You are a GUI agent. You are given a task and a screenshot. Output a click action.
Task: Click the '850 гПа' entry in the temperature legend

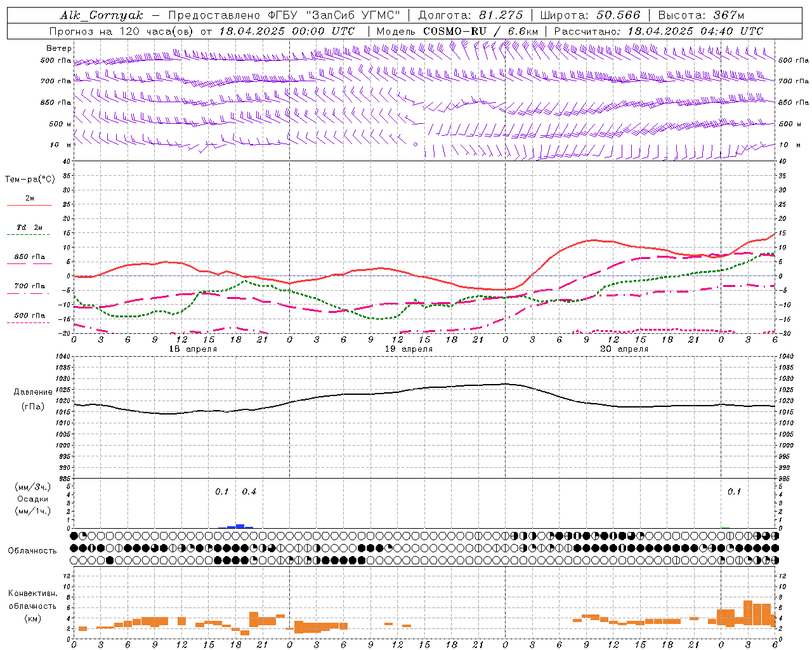coord(30,257)
